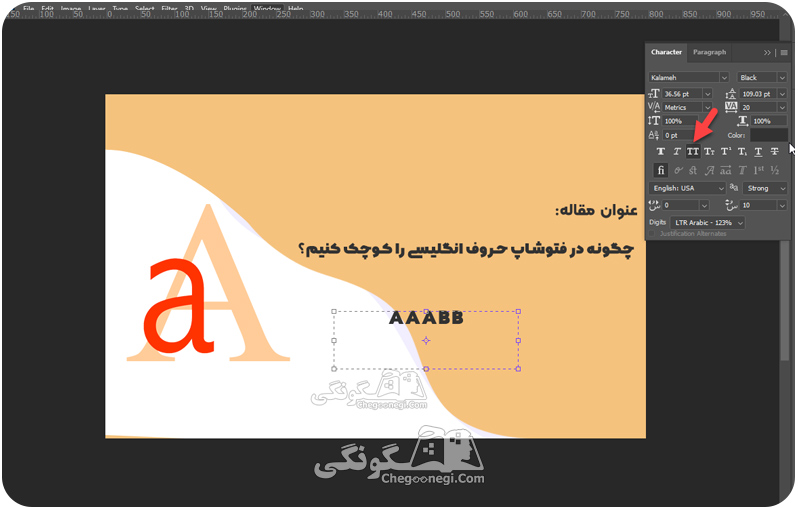Click the vertical scale icon

tap(654, 121)
